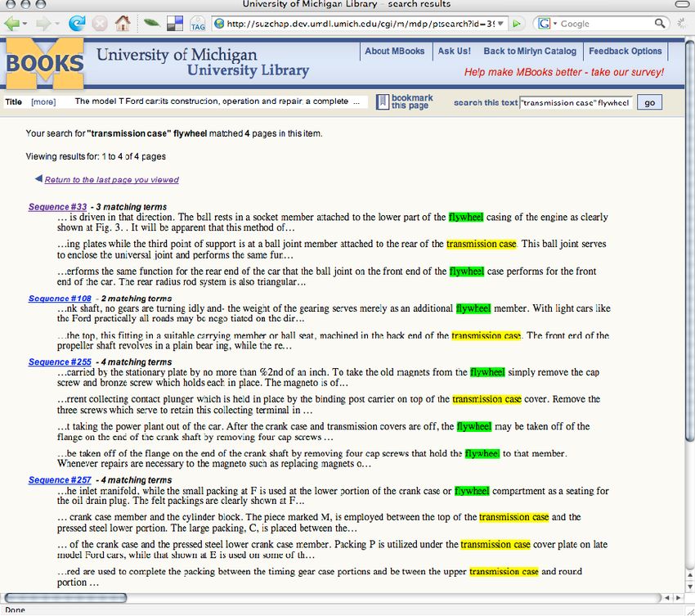Open the Forward button history dropdown arrow

56,23
